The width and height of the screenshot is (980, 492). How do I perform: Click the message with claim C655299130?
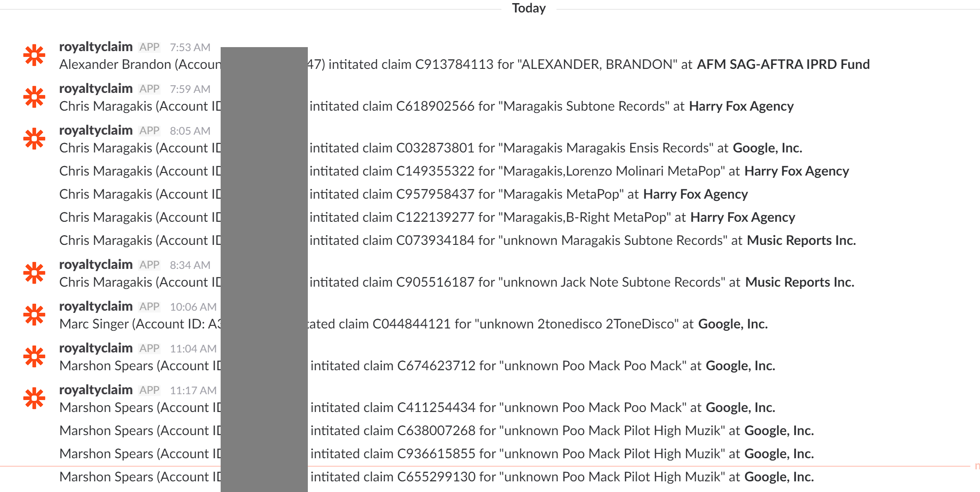(x=561, y=477)
